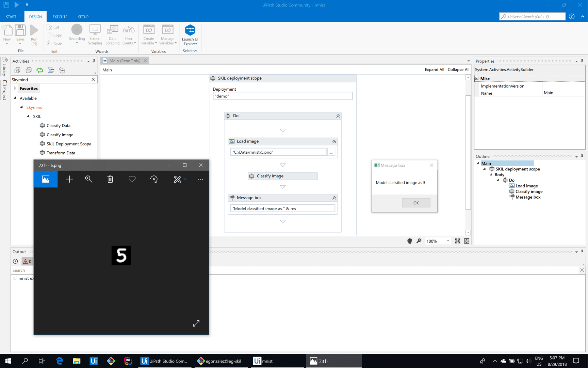Click the New file icon

[x=7, y=30]
